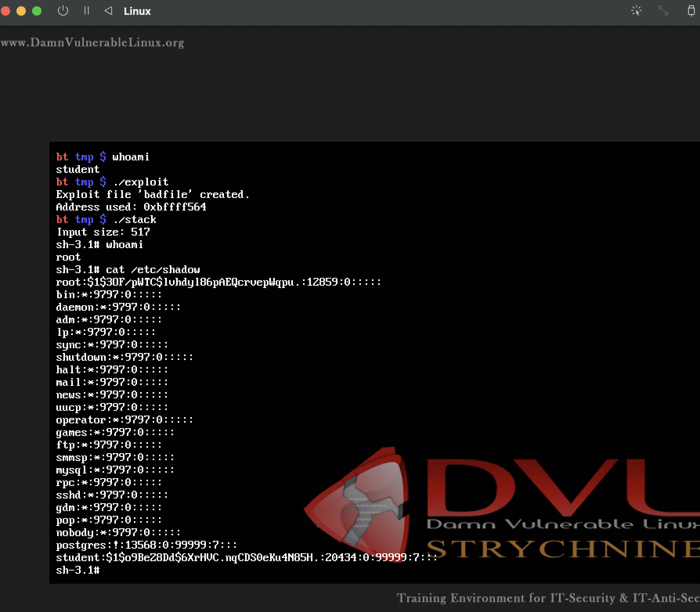Click the "operator" shadow entry
This screenshot has width=700, height=612.
(x=124, y=420)
